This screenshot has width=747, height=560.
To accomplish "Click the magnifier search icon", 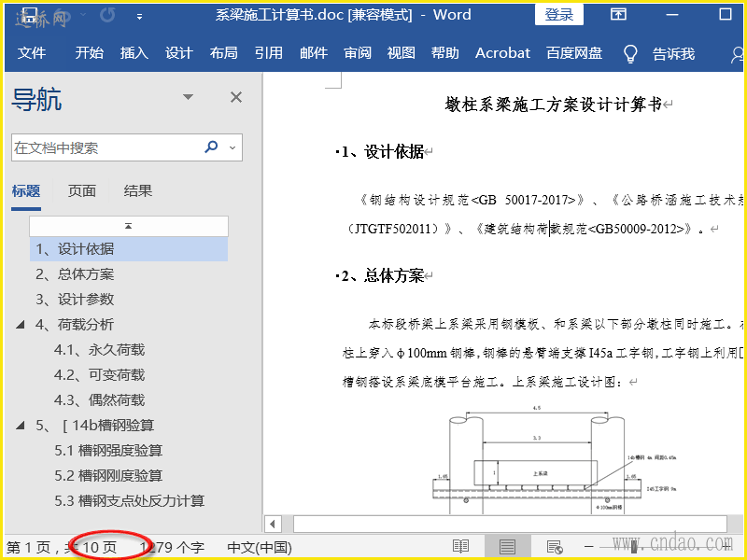I will pyautogui.click(x=211, y=147).
